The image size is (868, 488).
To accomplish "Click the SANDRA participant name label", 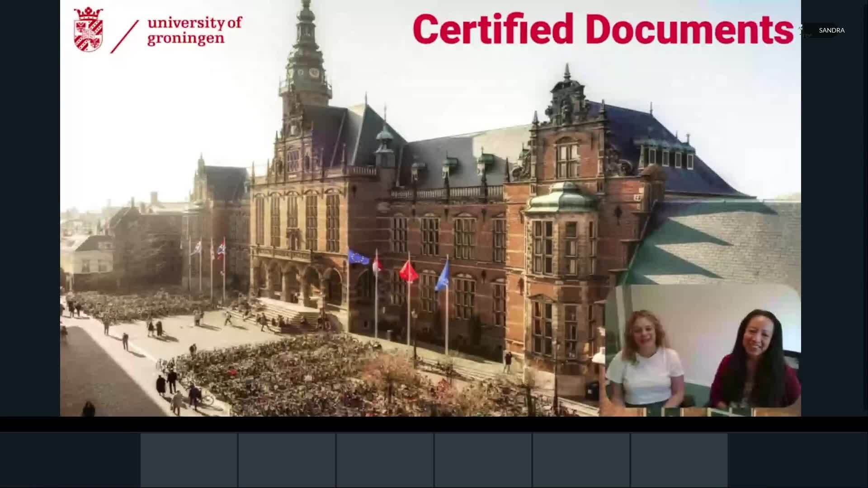I will point(831,30).
